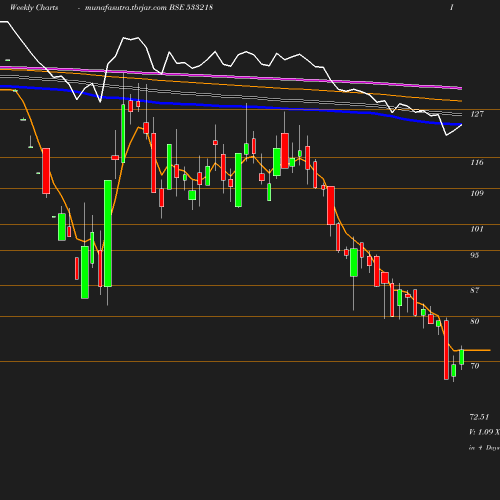Click the 'munafasutra.tbrjar.com BSE 533218' heading
The height and width of the screenshot is (500, 500).
[149, 7]
